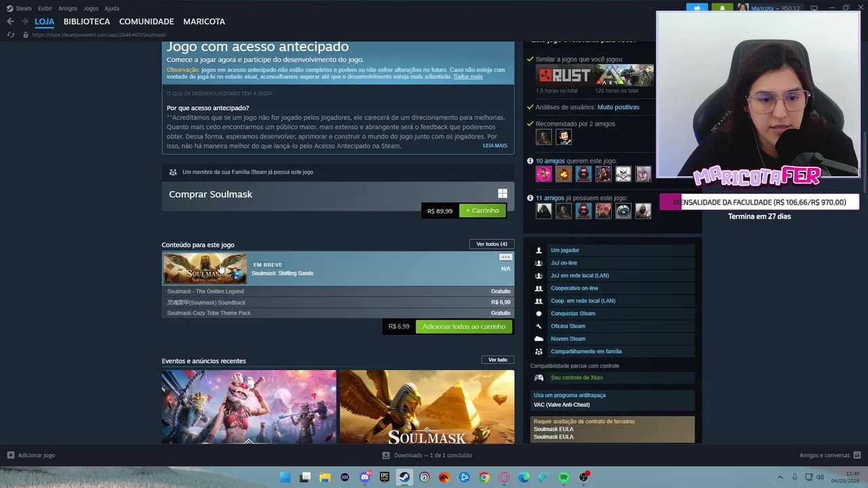Open Amigos e conversas chat icon
868x488 pixels.
pos(857,455)
